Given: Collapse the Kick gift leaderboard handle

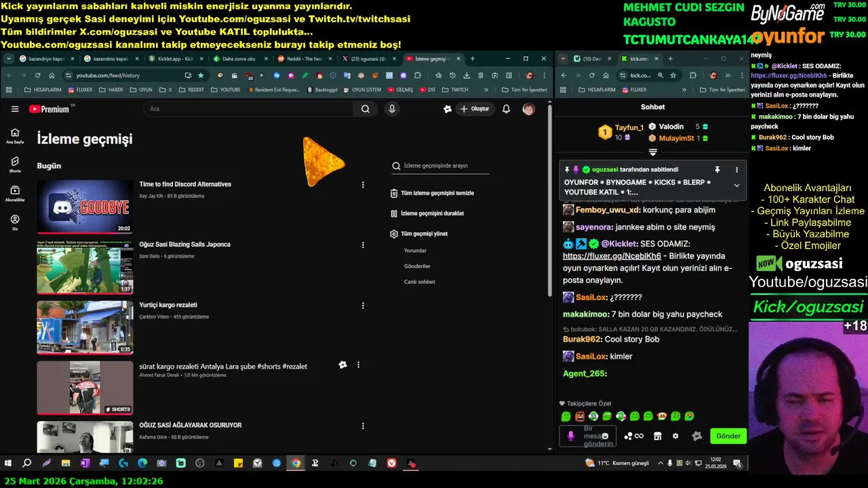Looking at the screenshot, I should 653,152.
